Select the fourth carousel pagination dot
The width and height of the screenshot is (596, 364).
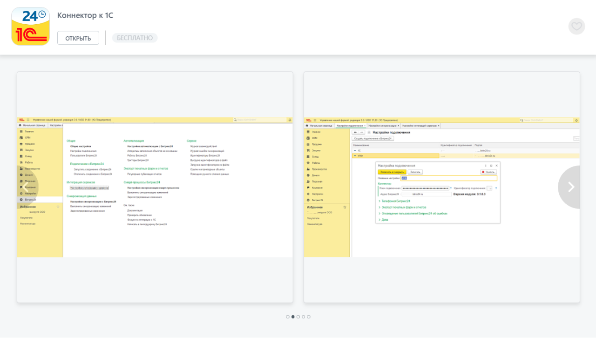304,317
